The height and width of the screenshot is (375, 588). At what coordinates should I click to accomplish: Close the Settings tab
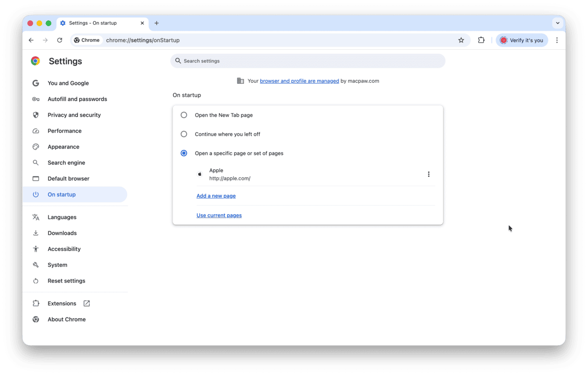142,23
